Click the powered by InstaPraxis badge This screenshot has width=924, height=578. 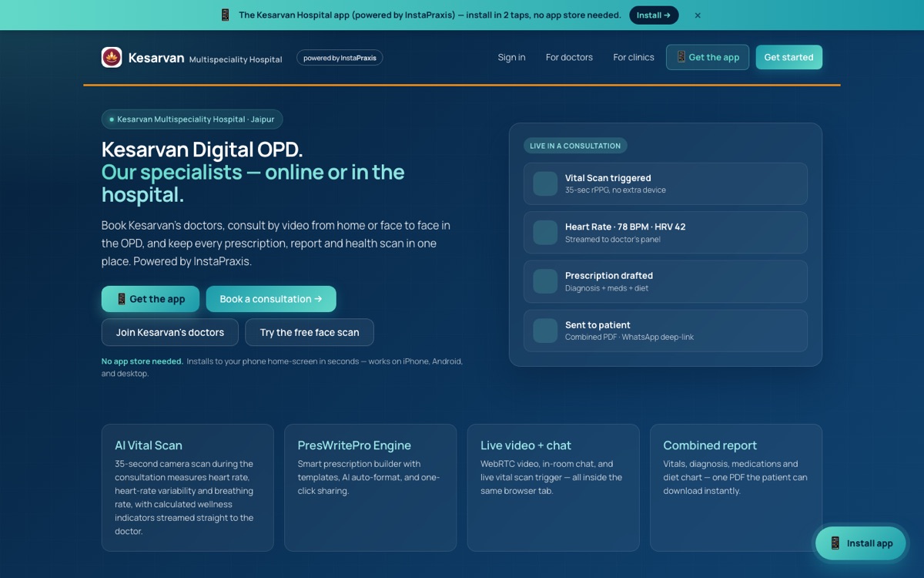tap(340, 58)
